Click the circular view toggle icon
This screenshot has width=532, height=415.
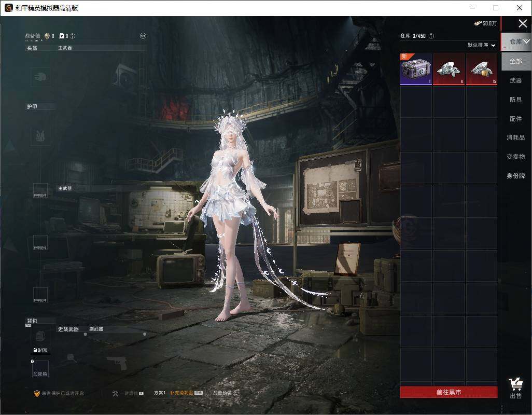coord(143,36)
